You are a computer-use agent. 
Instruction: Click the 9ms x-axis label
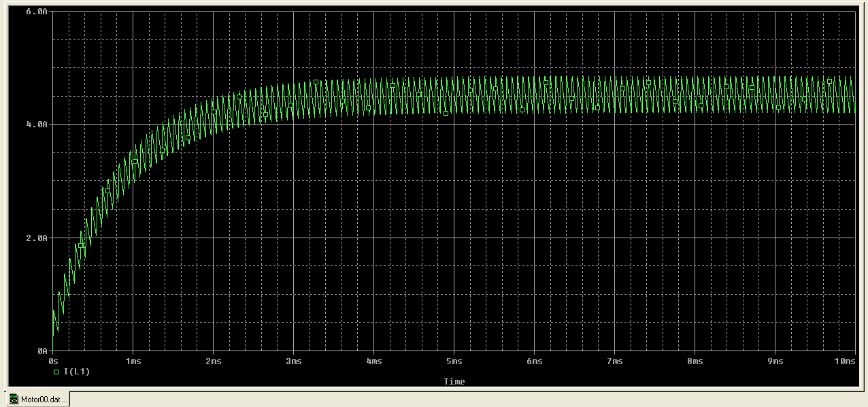click(775, 361)
